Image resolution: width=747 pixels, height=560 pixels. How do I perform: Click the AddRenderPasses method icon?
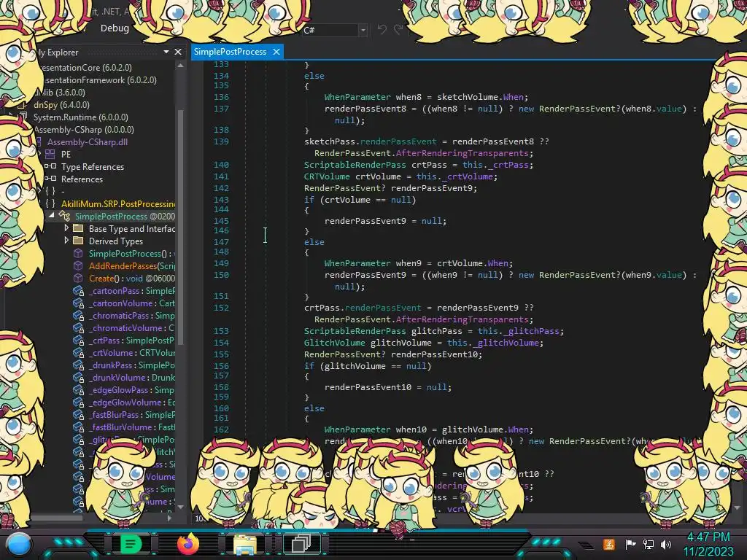point(78,265)
